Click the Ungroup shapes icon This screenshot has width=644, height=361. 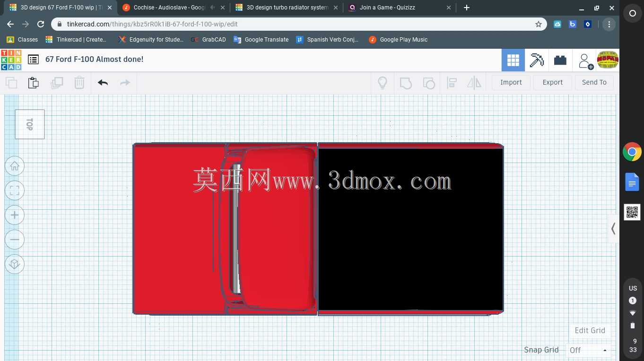pos(428,83)
